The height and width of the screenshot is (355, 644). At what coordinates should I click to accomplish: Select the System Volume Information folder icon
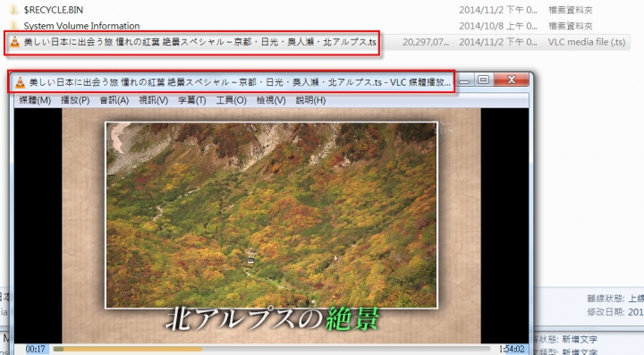point(14,25)
